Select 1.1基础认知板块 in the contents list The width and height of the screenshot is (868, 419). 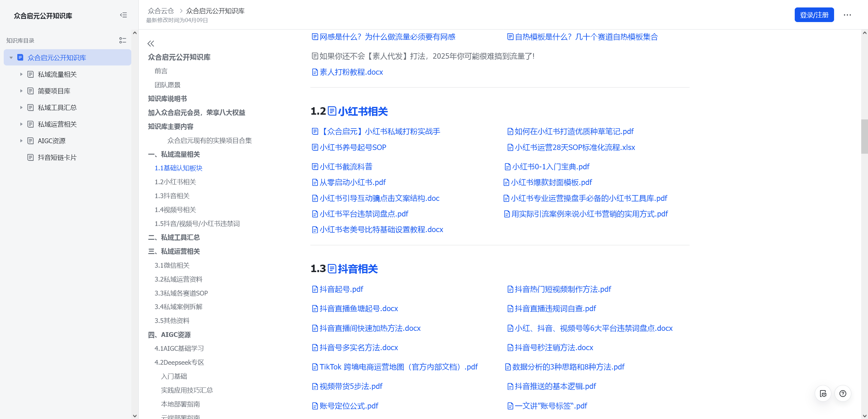(178, 168)
